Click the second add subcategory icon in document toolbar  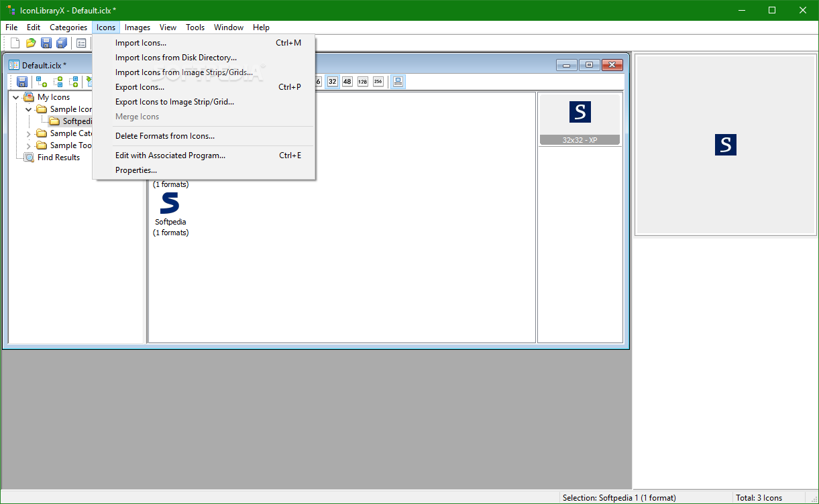[58, 82]
